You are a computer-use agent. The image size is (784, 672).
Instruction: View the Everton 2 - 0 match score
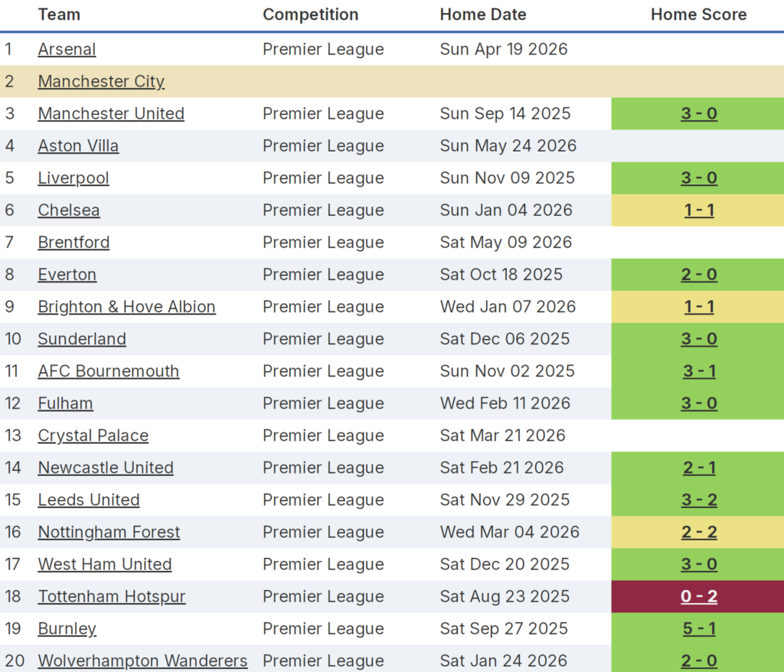(x=698, y=275)
